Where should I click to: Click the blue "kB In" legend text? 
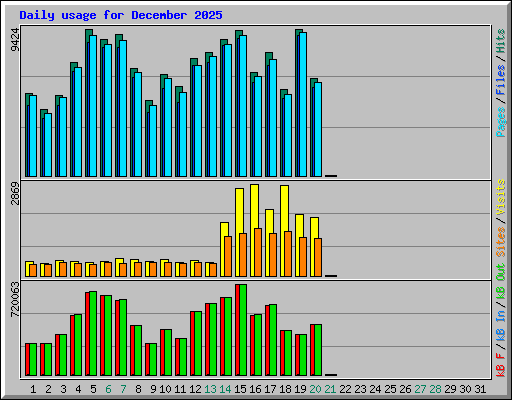coord(501,326)
